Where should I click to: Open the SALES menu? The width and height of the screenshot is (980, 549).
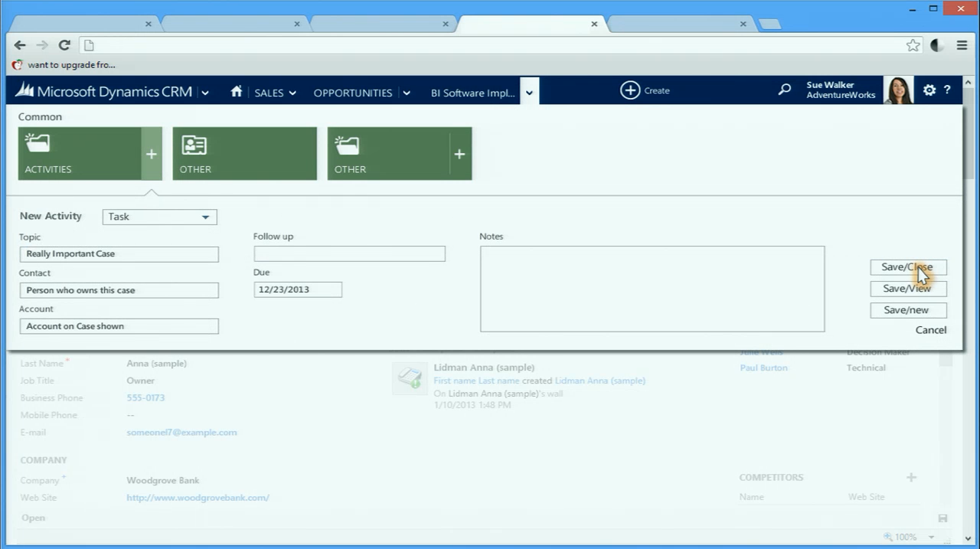click(x=275, y=93)
